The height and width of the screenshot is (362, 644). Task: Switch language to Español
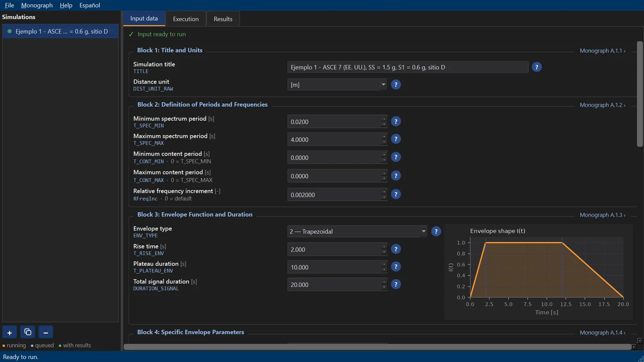pos(90,5)
